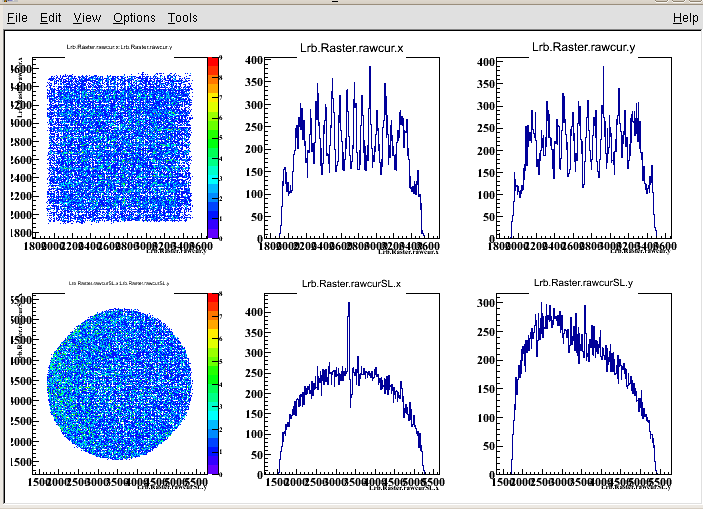Image resolution: width=703 pixels, height=509 pixels.
Task: Open the File menu
Action: [17, 18]
